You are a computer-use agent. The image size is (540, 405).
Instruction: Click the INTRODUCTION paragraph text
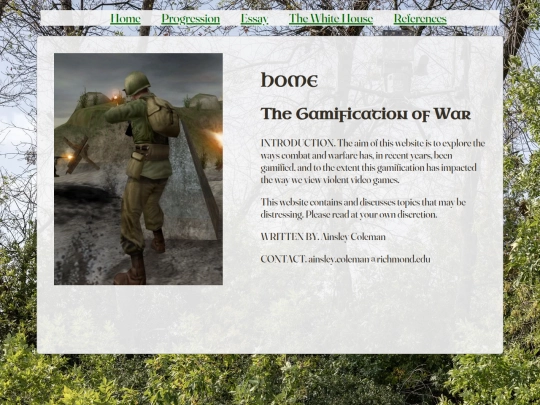click(x=373, y=161)
